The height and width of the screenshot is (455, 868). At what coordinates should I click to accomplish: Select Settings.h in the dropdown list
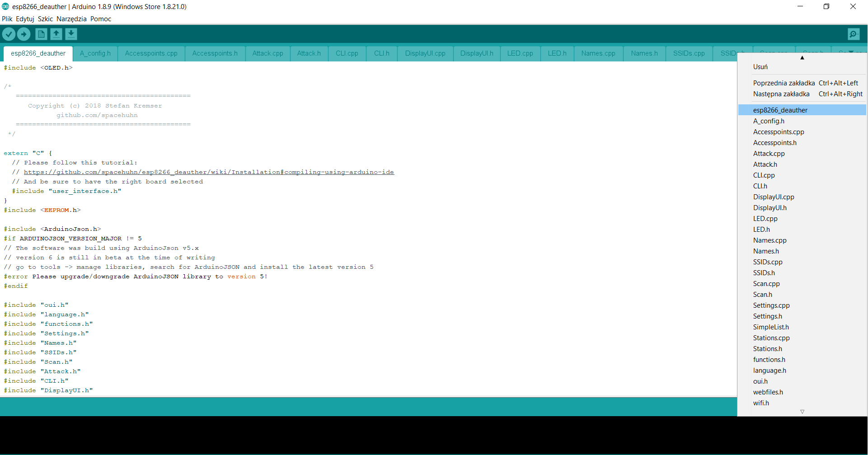(802, 316)
